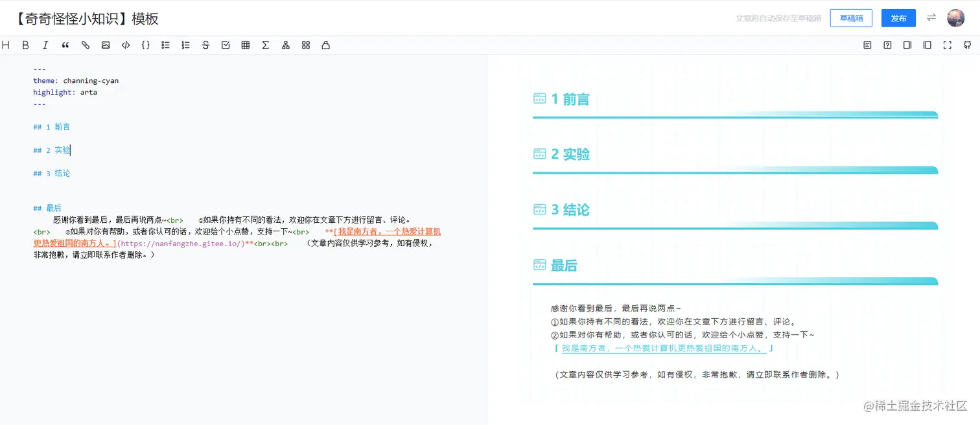The image size is (980, 425).
Task: Open the help icon with question mark
Action: tap(887, 45)
